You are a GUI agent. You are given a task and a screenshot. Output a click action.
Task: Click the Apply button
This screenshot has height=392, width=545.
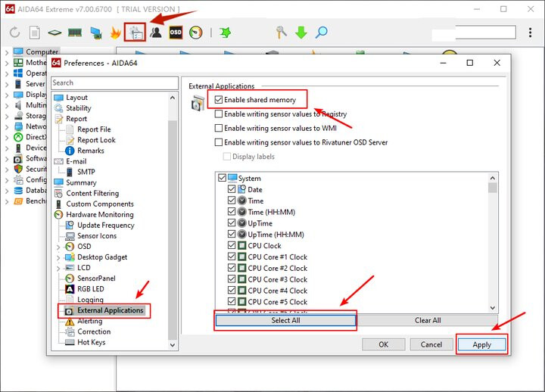coord(481,344)
